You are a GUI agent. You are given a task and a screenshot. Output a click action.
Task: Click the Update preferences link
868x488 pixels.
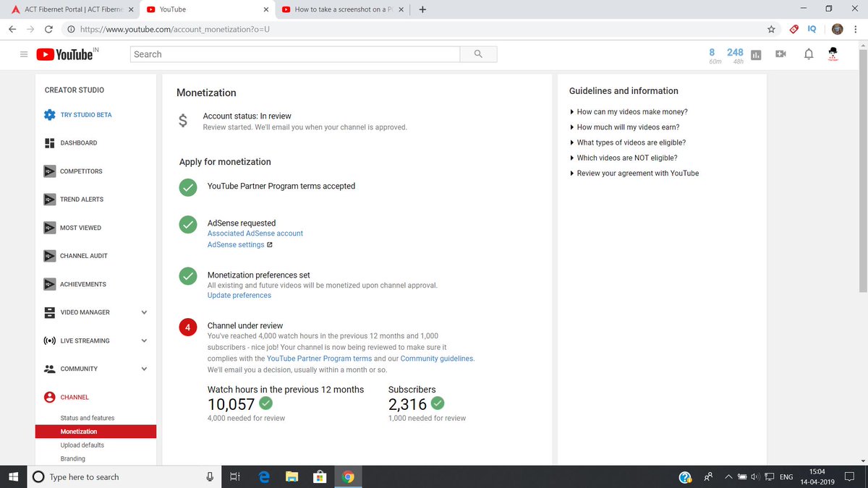(239, 296)
